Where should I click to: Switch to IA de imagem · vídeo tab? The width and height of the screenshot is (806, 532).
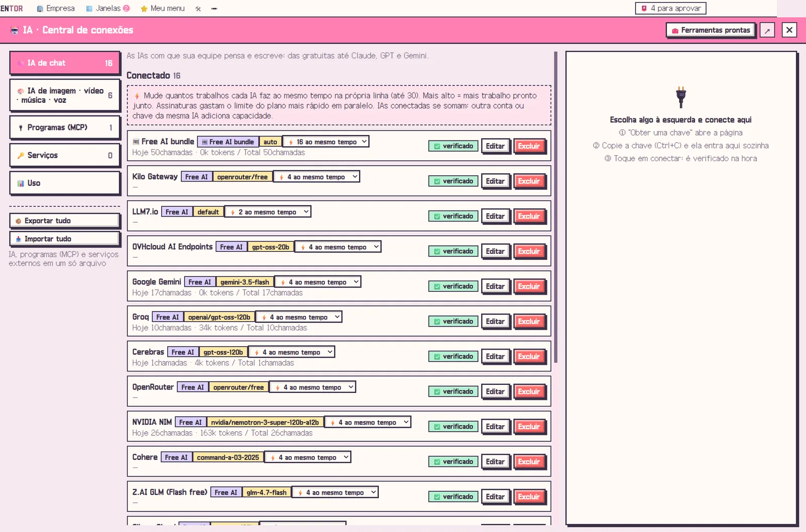[65, 95]
